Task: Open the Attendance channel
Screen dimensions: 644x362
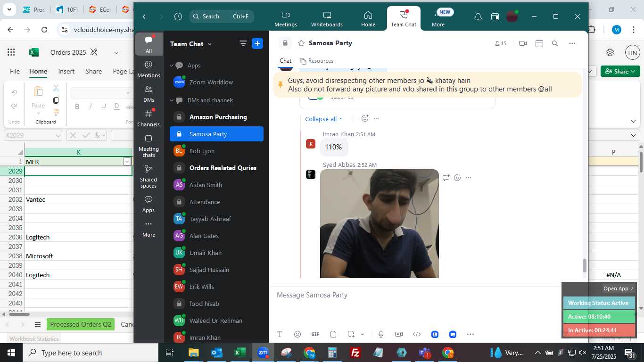Action: (216, 202)
